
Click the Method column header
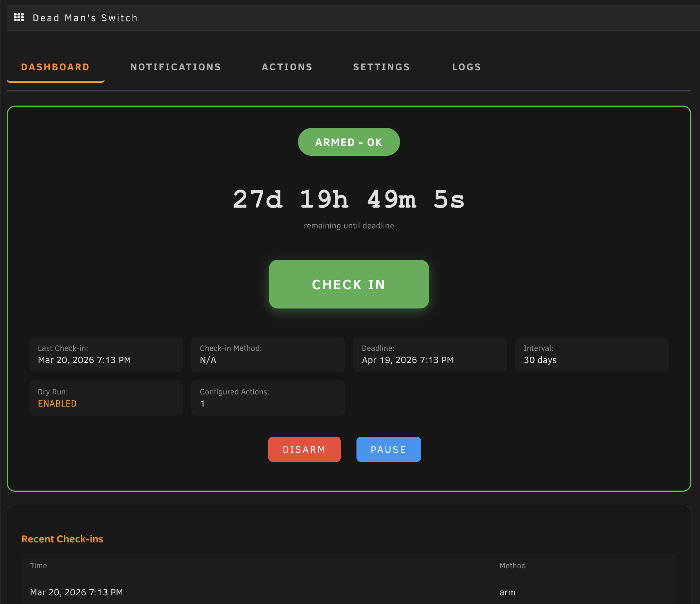pos(512,566)
